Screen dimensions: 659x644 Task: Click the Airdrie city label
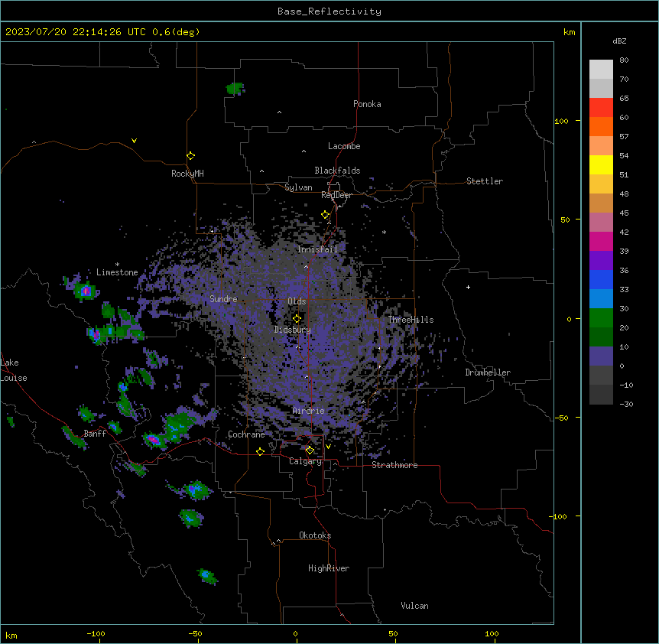pyautogui.click(x=309, y=411)
